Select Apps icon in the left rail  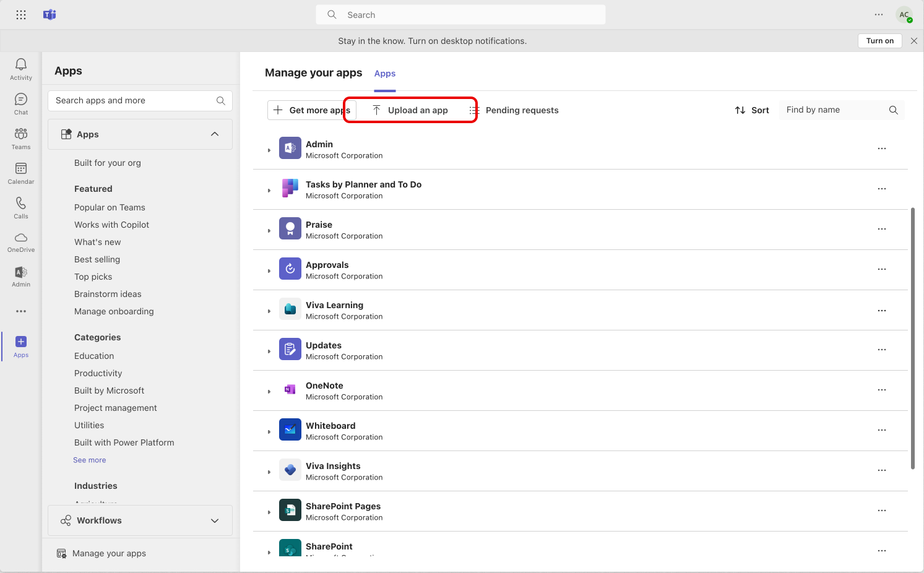coord(21,347)
